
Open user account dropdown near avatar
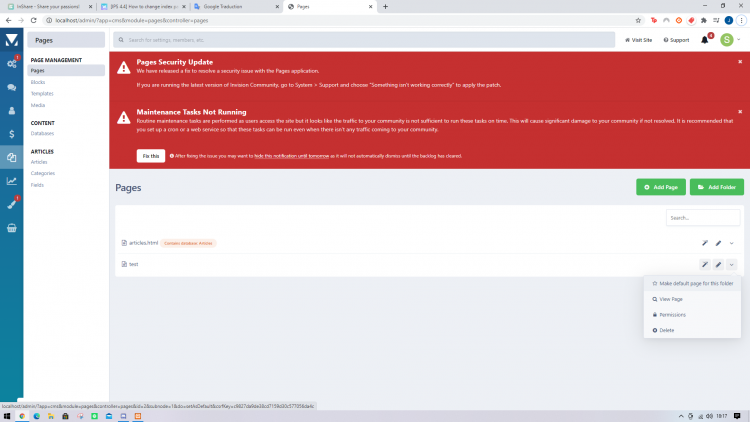(739, 40)
